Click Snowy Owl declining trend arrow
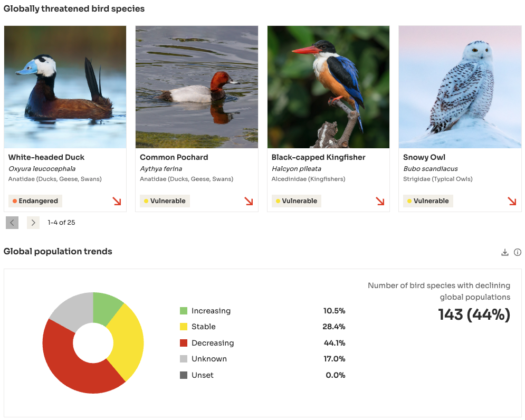 pyautogui.click(x=512, y=201)
